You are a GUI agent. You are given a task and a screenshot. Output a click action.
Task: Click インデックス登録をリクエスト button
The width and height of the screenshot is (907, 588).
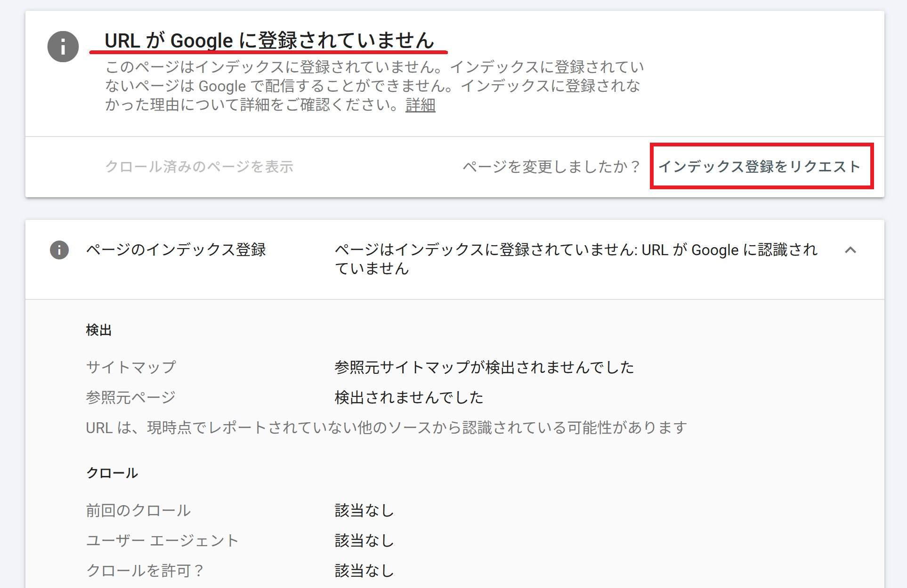point(760,166)
